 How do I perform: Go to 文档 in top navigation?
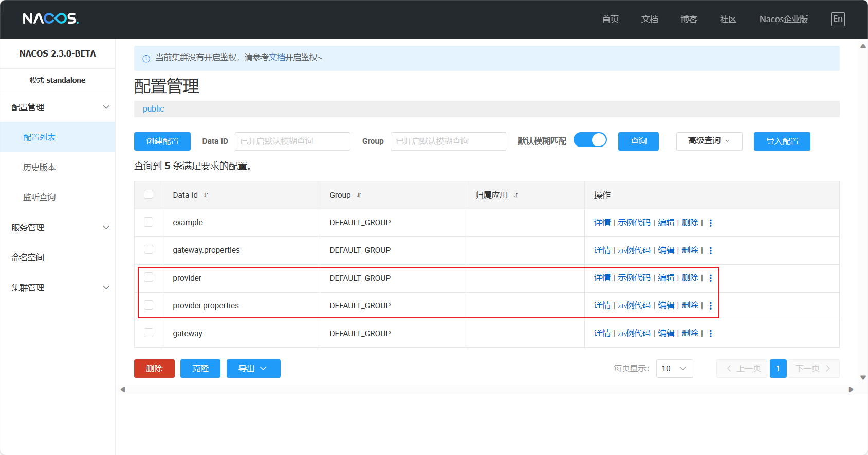tap(650, 20)
